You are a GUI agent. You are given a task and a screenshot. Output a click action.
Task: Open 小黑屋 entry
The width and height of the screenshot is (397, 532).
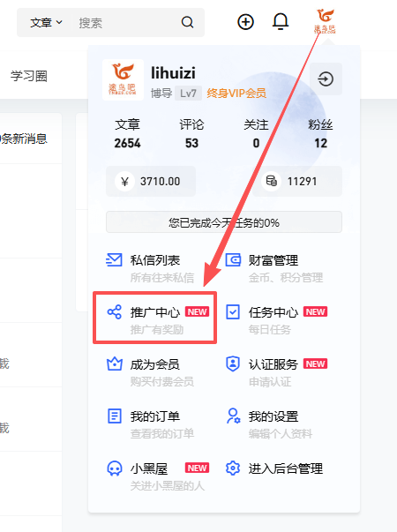[149, 468]
